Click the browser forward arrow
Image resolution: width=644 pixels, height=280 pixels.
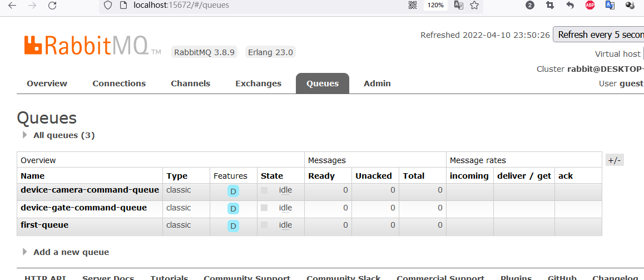(x=32, y=6)
